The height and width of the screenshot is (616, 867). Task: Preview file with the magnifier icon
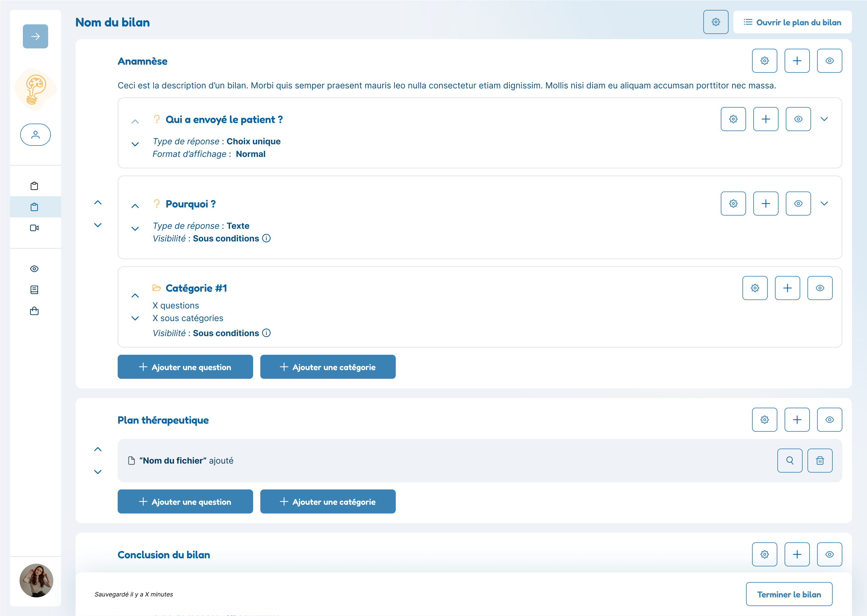[790, 461]
